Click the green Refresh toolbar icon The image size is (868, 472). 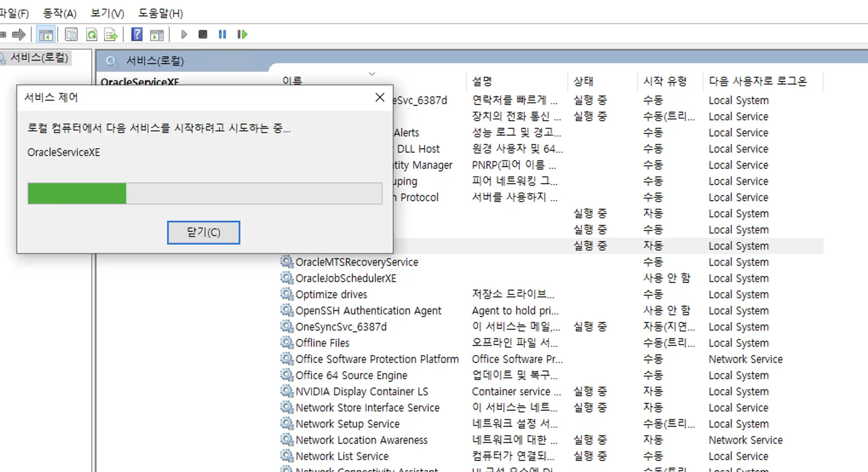[92, 35]
